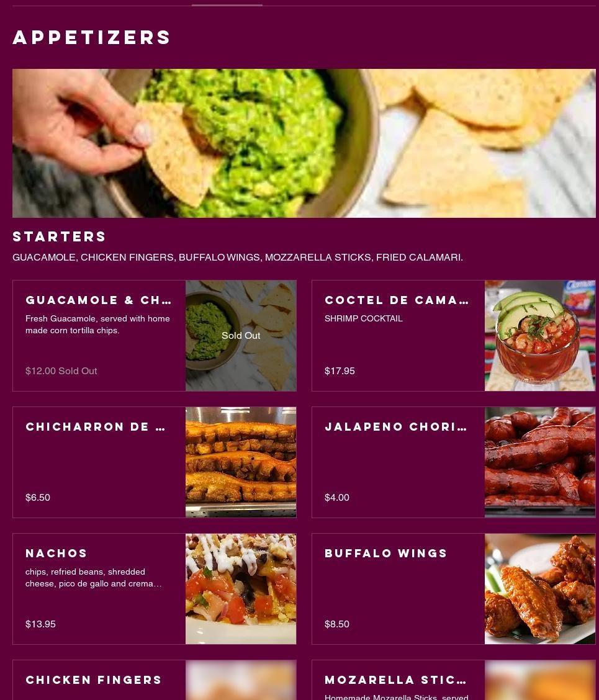
Task: Click the Mozarella Sticks item title
Action: point(395,680)
